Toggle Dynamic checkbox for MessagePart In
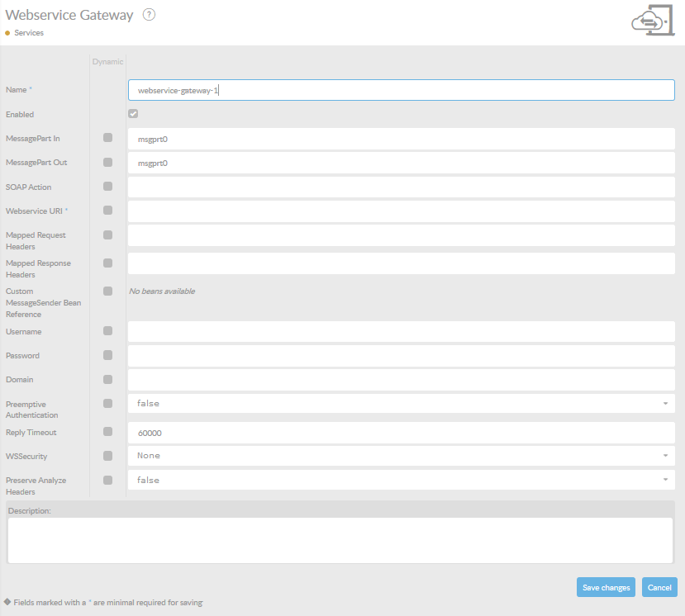Screen dimensions: 685x616 pyautogui.click(x=108, y=138)
